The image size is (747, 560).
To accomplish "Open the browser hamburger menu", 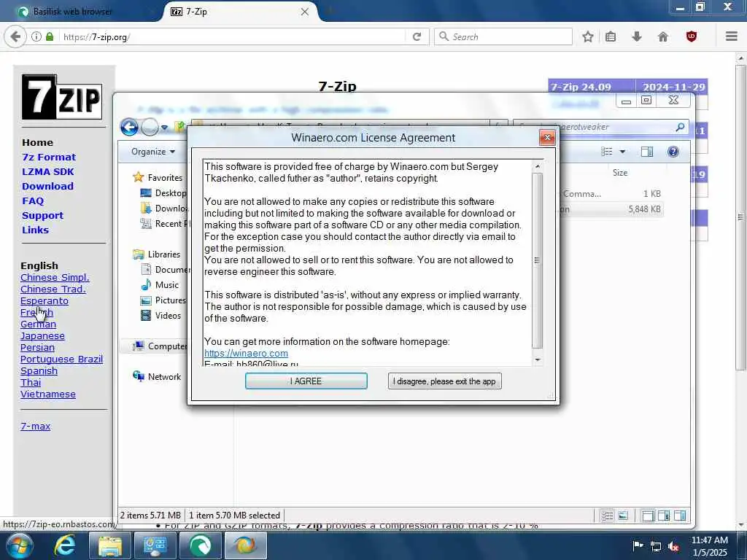I will [x=732, y=36].
